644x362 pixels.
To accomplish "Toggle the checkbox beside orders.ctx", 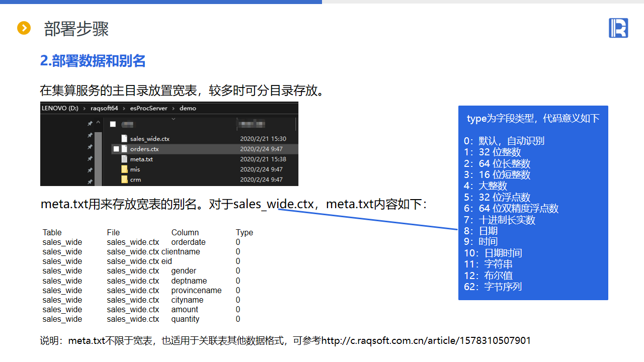I will pyautogui.click(x=116, y=149).
